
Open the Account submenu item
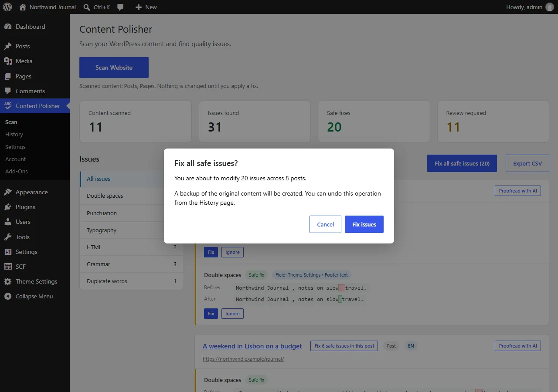click(x=16, y=159)
